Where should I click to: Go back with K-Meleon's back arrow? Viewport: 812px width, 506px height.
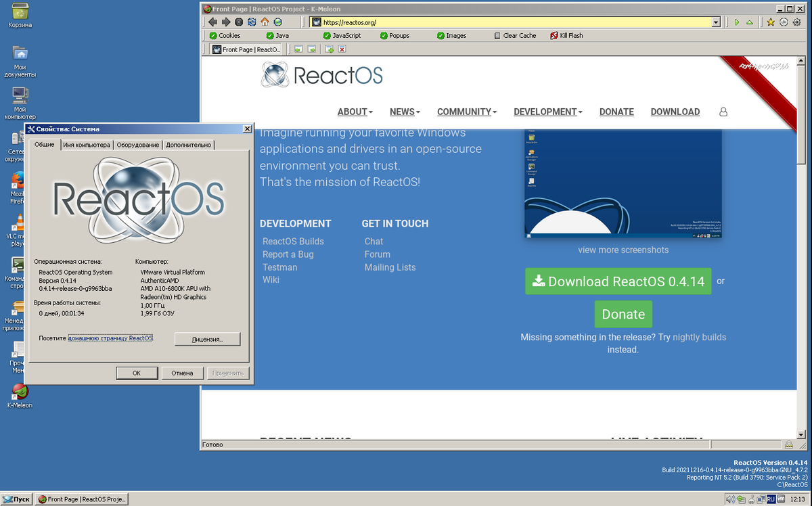(213, 22)
